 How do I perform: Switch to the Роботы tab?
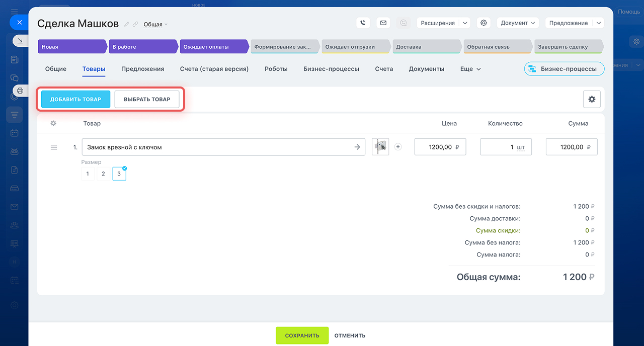click(276, 69)
